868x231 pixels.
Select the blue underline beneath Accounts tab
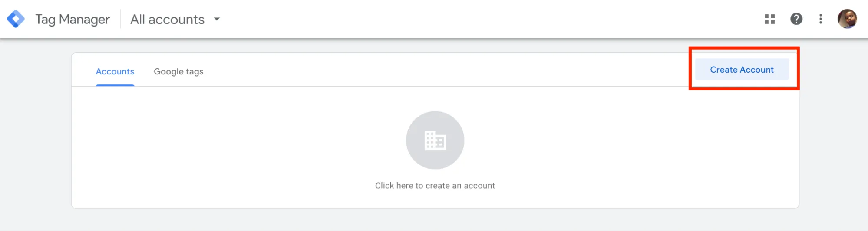[x=115, y=85]
